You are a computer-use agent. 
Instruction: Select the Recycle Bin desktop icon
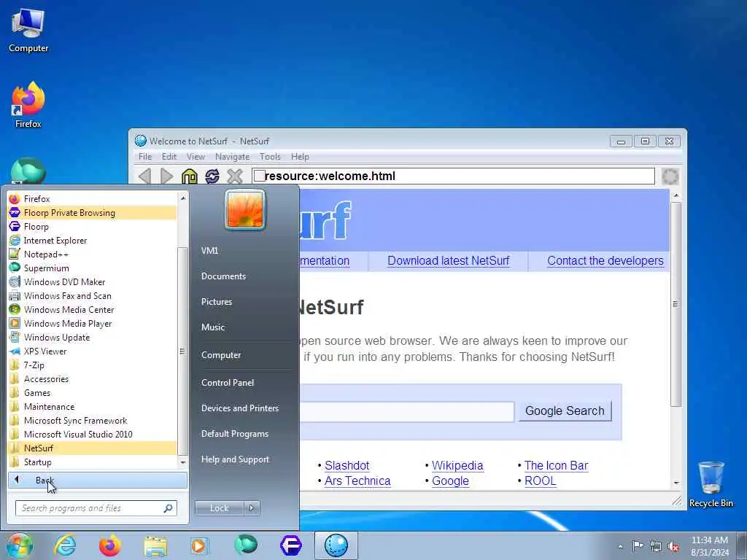[711, 484]
